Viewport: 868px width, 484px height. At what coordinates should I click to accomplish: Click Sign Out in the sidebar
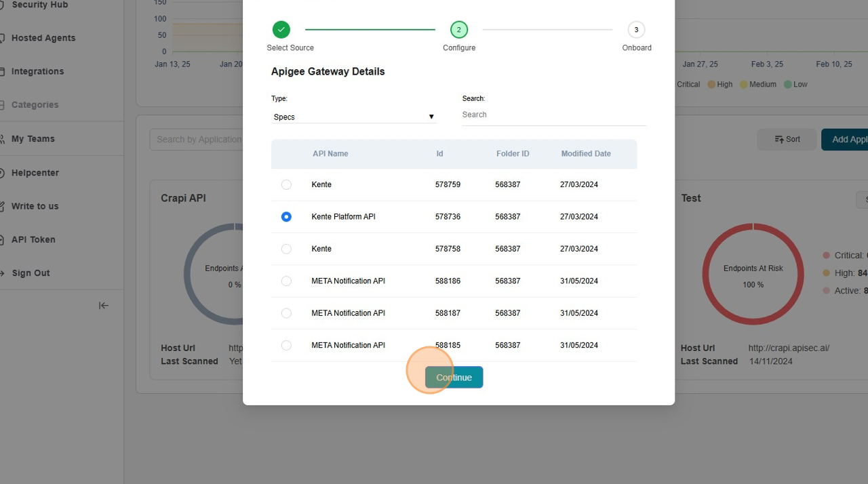tap(31, 273)
